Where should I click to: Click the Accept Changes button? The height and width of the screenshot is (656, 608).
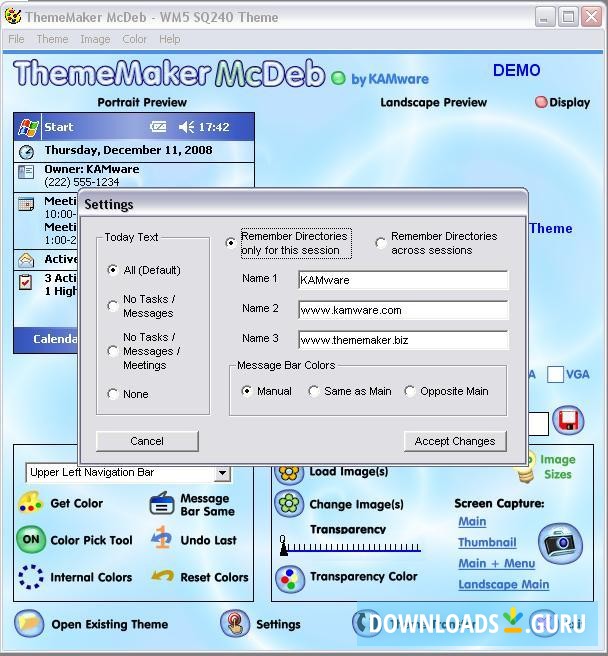(455, 441)
